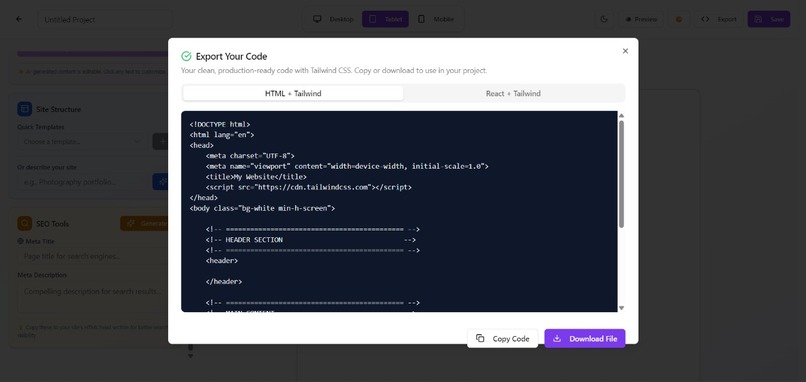Click the opening header tag line
Image resolution: width=806 pixels, height=382 pixels.
pyautogui.click(x=222, y=261)
